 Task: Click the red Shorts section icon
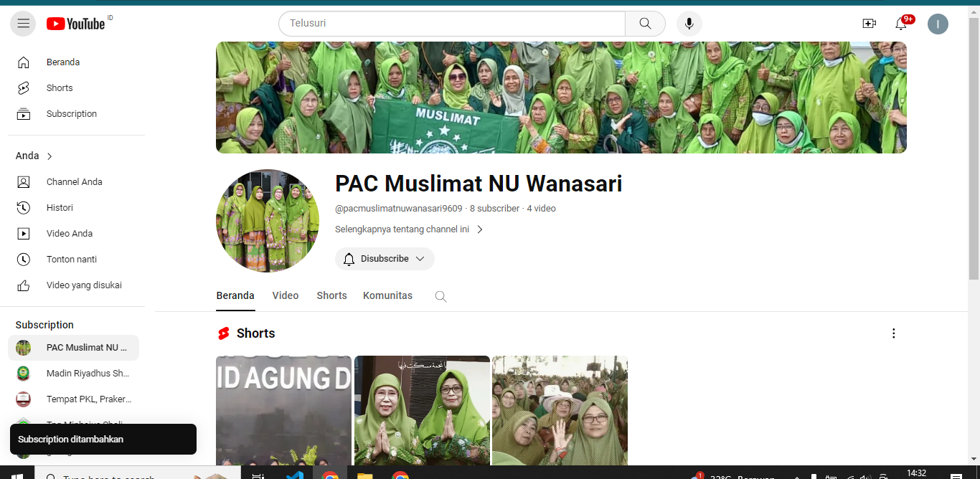(224, 333)
